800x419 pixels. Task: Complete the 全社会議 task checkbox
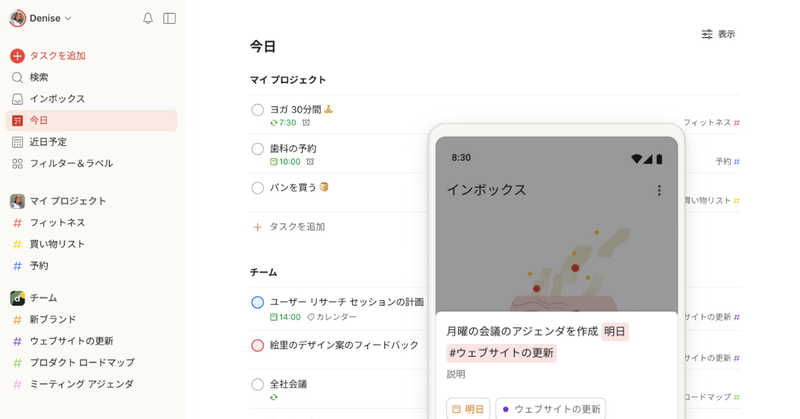point(258,384)
